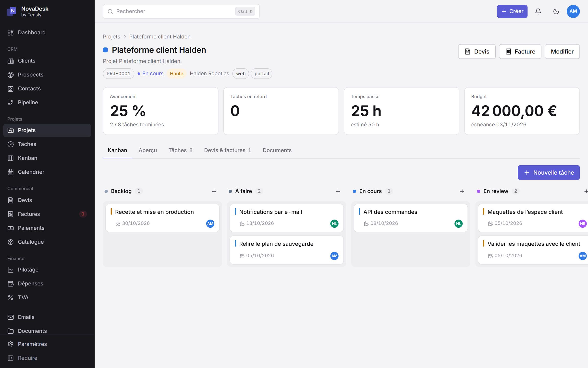Toggle dark mode moon icon
This screenshot has width=588, height=368.
click(556, 11)
